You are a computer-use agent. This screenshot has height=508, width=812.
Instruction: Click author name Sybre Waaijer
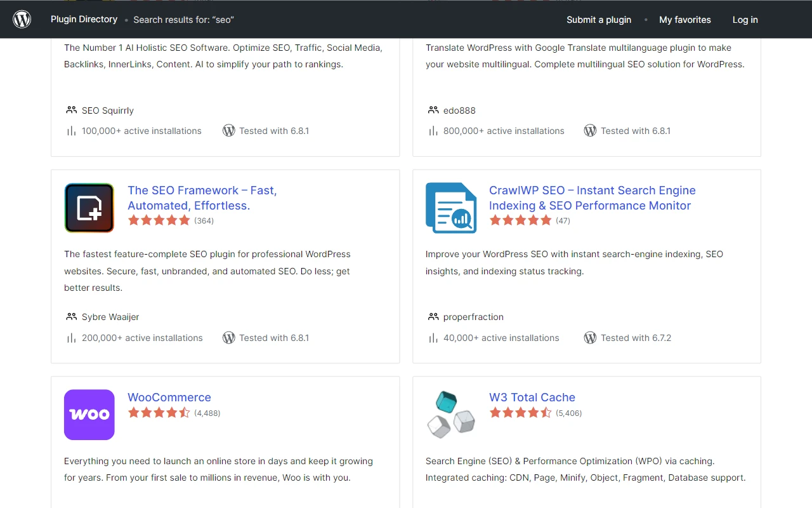point(110,317)
